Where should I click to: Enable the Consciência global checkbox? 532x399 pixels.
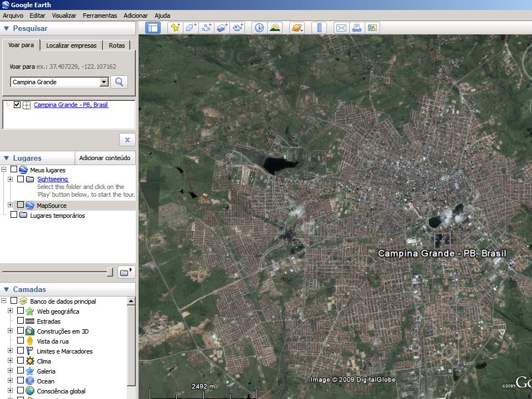pos(21,391)
